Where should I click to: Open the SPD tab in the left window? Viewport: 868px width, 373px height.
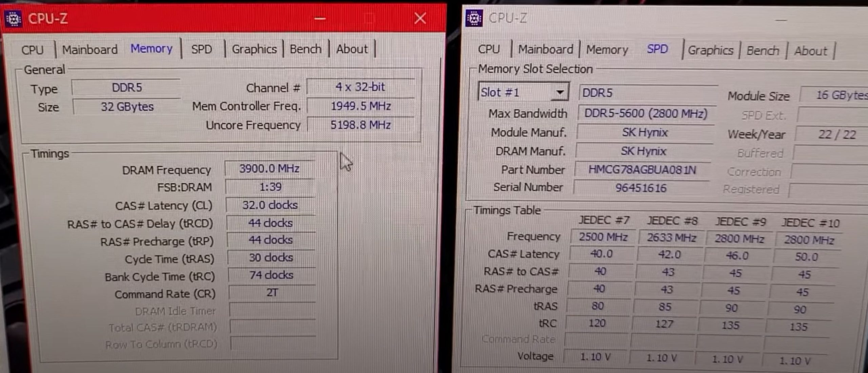pos(201,49)
